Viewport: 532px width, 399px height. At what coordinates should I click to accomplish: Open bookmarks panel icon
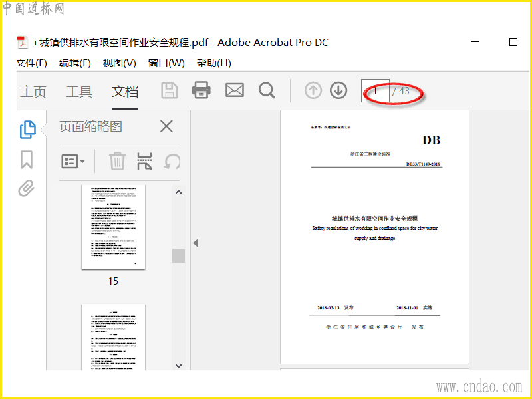pos(27,160)
